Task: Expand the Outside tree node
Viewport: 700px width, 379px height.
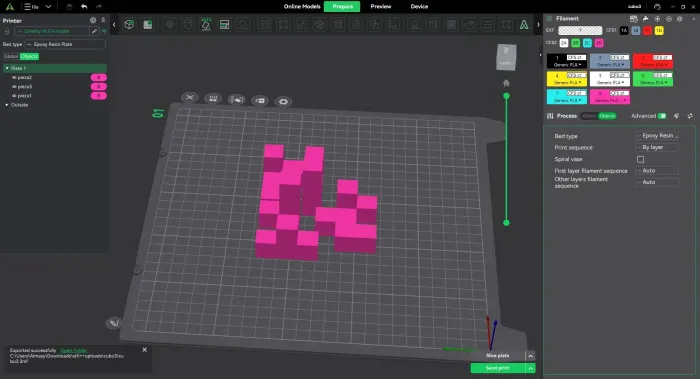Action: tap(7, 105)
